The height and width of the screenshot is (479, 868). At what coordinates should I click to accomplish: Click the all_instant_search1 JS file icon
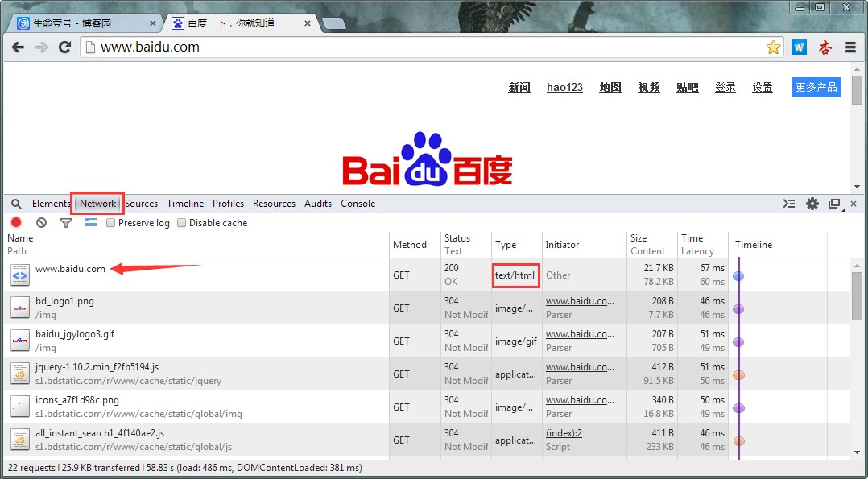[x=20, y=440]
